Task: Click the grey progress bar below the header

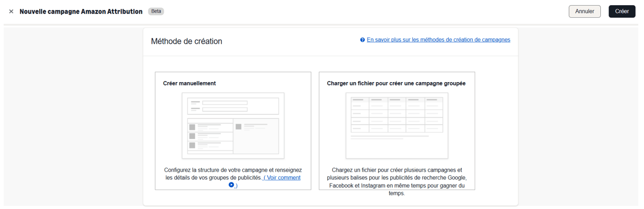Action: (x=321, y=24)
